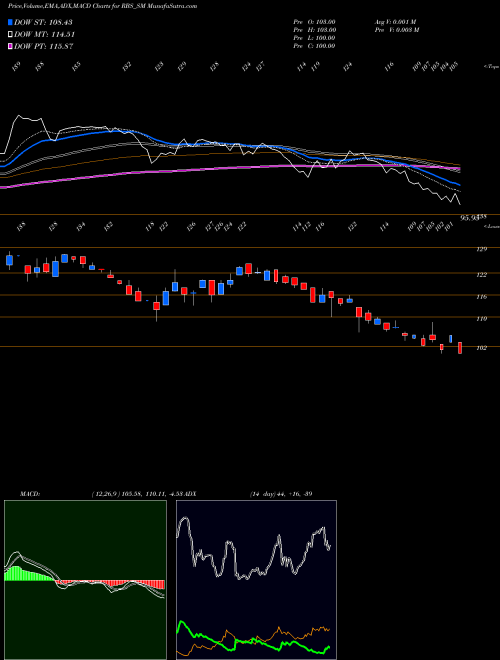Click the 'MACD:' panel label
Viewport: 500px width, 660px height.
pos(30,493)
